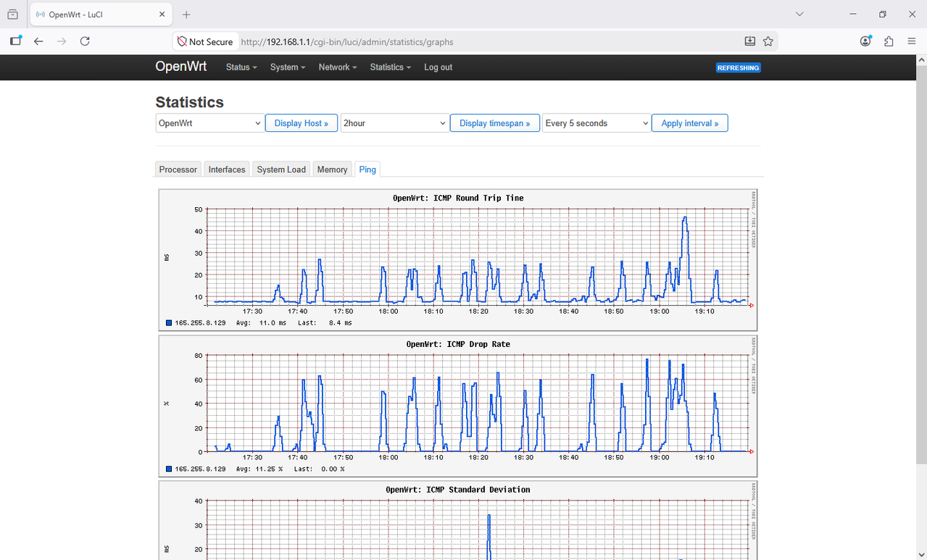The width and height of the screenshot is (927, 560).
Task: Open the tab list icon in title bar
Action: 12,14
